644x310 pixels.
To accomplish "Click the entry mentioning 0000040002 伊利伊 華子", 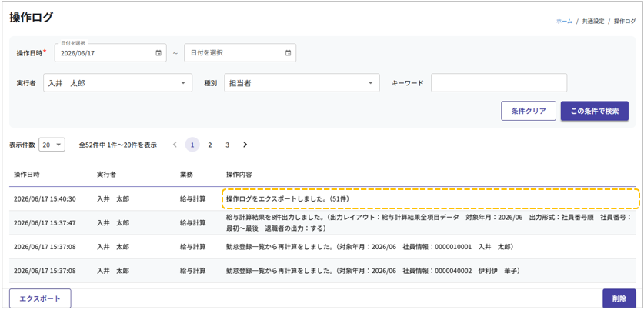I will pyautogui.click(x=374, y=271).
